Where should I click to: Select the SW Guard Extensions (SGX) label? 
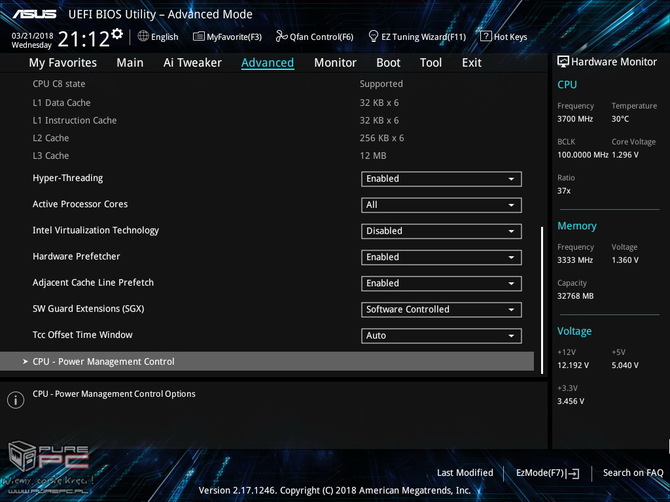[x=88, y=308]
